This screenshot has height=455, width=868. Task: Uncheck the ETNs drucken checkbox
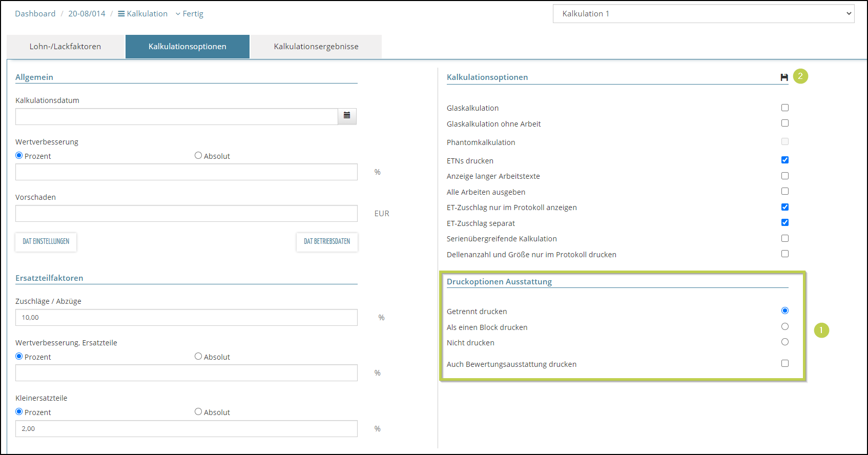pos(784,160)
